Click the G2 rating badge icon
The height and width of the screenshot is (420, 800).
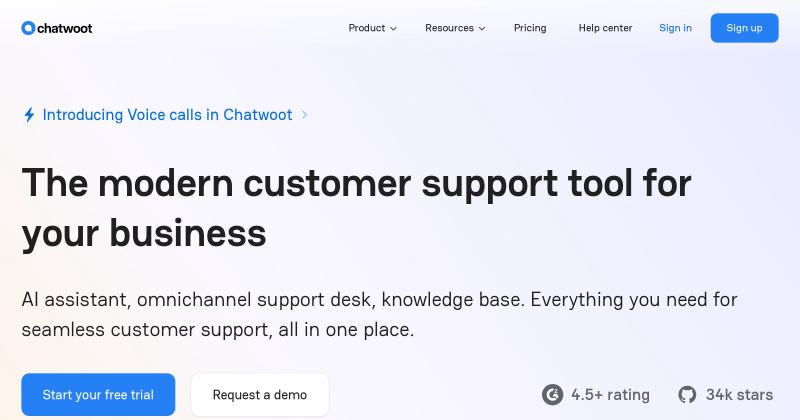point(553,394)
